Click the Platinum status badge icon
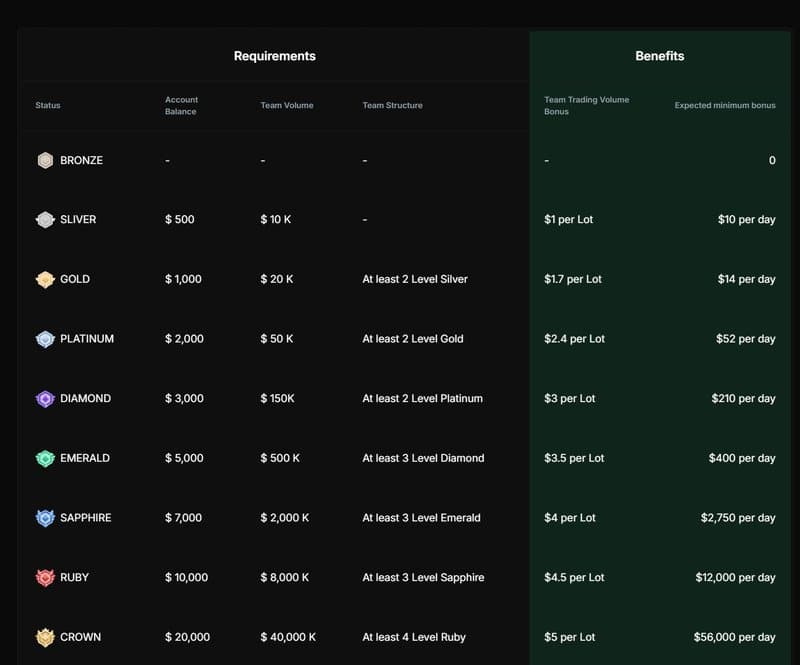Screen dimensions: 800x665 (45, 339)
